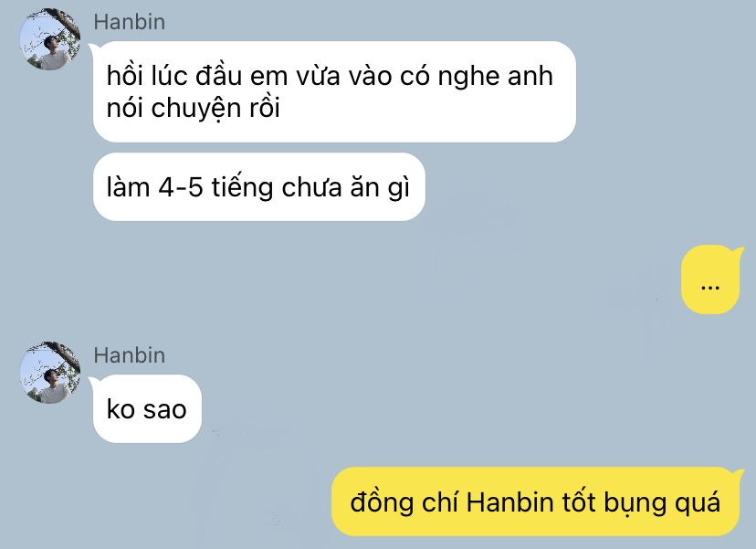Click the Hanbin sender name above 'ko sao'

[x=130, y=355]
